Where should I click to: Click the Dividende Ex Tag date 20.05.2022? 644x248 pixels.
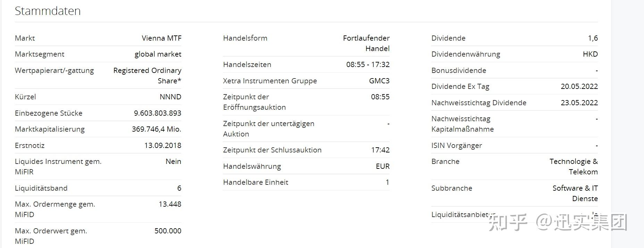(x=579, y=86)
